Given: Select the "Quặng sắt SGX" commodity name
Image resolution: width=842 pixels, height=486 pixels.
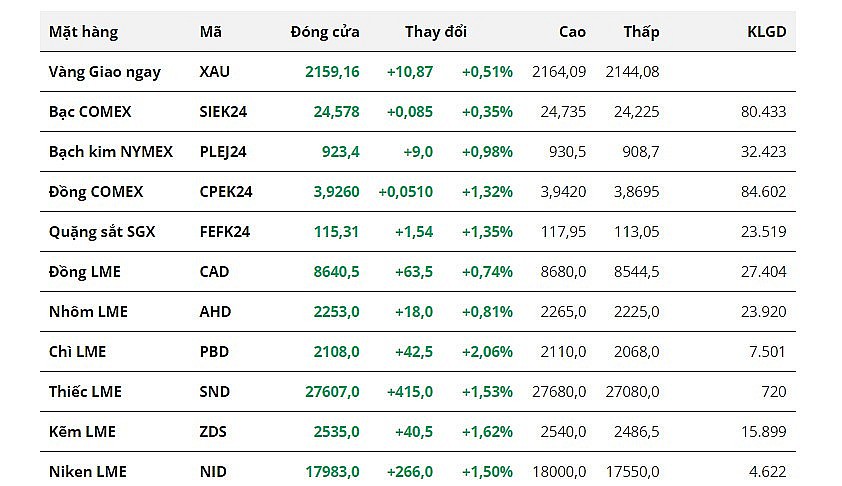Looking at the screenshot, I should tap(102, 232).
